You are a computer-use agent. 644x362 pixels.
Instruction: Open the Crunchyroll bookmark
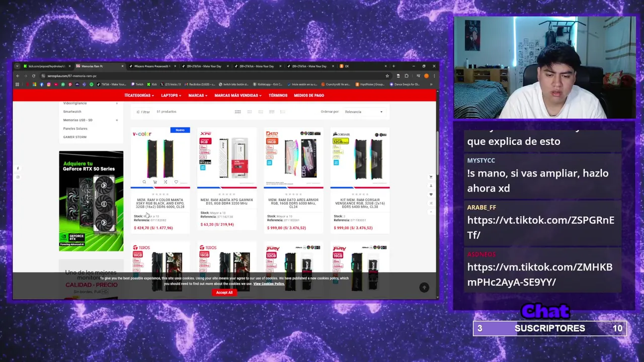coord(336,84)
